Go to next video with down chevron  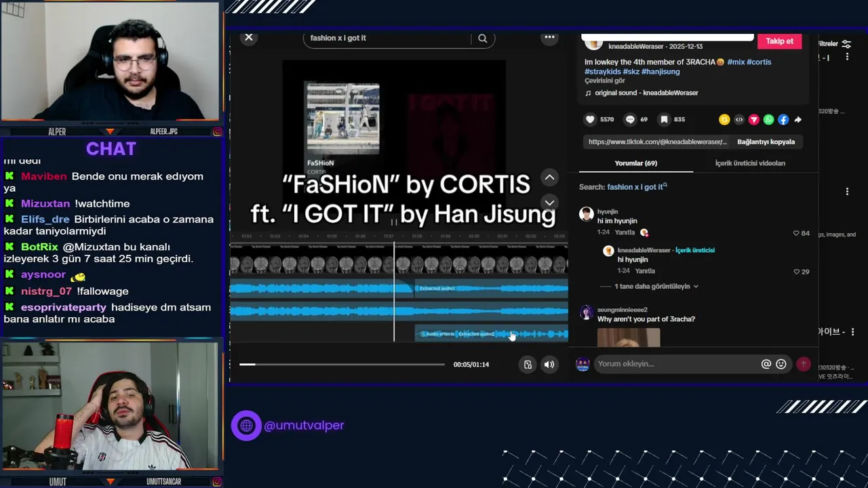(549, 203)
